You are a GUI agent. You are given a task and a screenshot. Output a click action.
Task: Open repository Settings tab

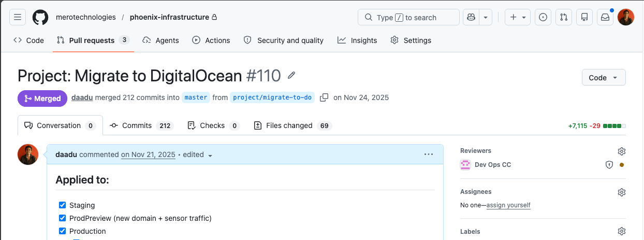coord(411,40)
